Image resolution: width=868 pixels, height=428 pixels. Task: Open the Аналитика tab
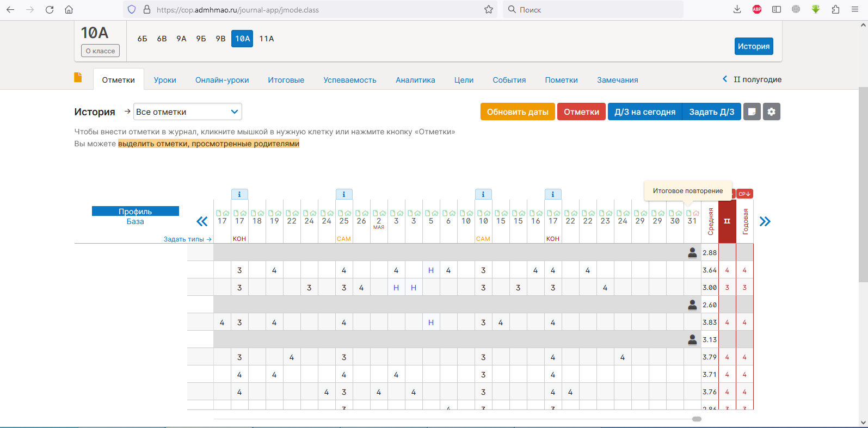(415, 80)
